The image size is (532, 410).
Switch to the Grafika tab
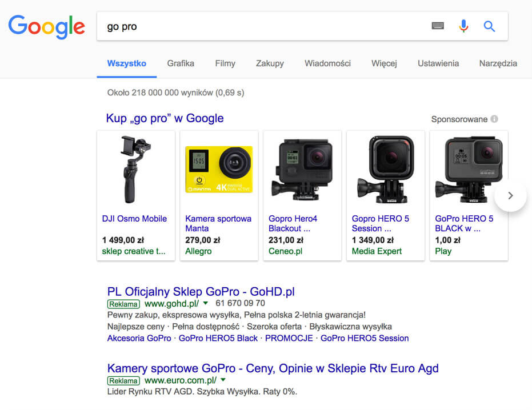point(181,63)
